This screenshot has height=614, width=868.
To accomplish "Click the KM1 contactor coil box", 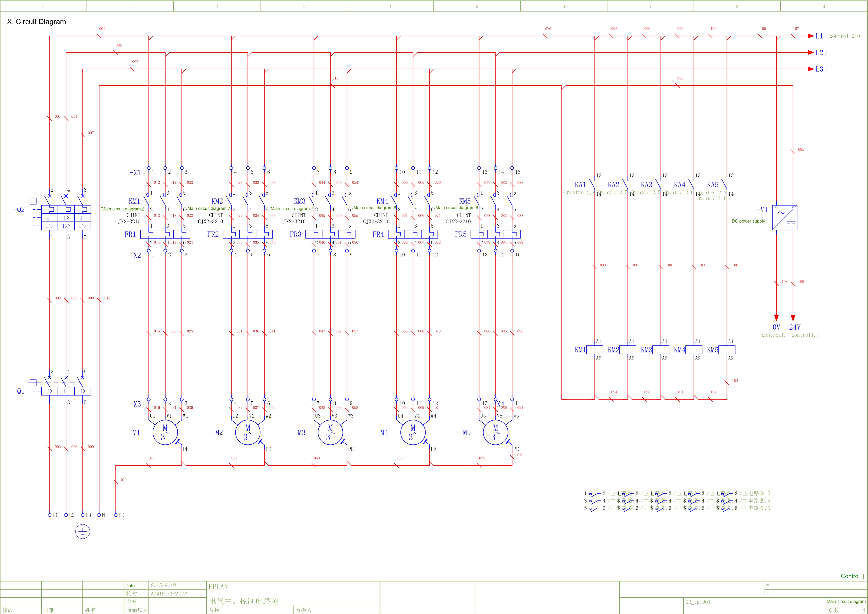I will click(595, 350).
